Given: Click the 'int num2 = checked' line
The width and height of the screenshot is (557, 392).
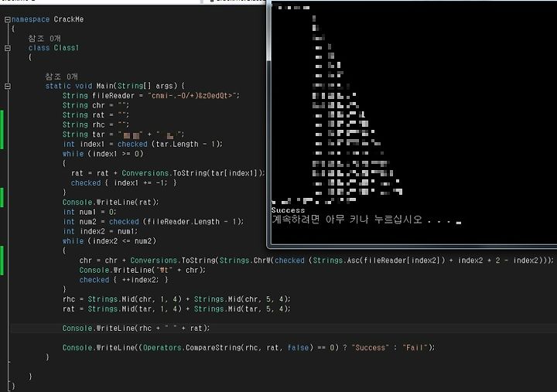Looking at the screenshot, I should [153, 222].
